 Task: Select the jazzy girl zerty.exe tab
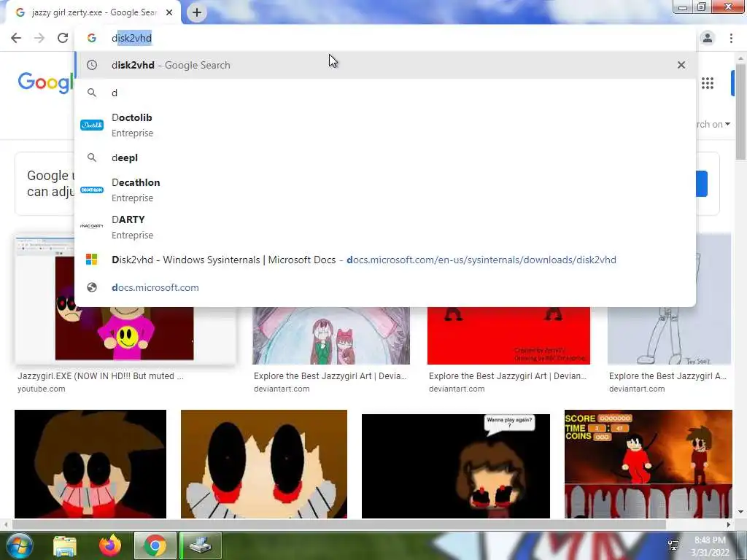click(x=93, y=12)
